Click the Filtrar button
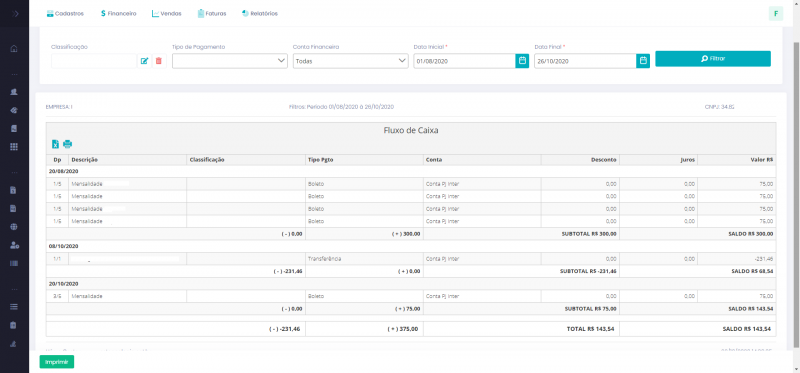The height and width of the screenshot is (373, 800). tap(713, 59)
